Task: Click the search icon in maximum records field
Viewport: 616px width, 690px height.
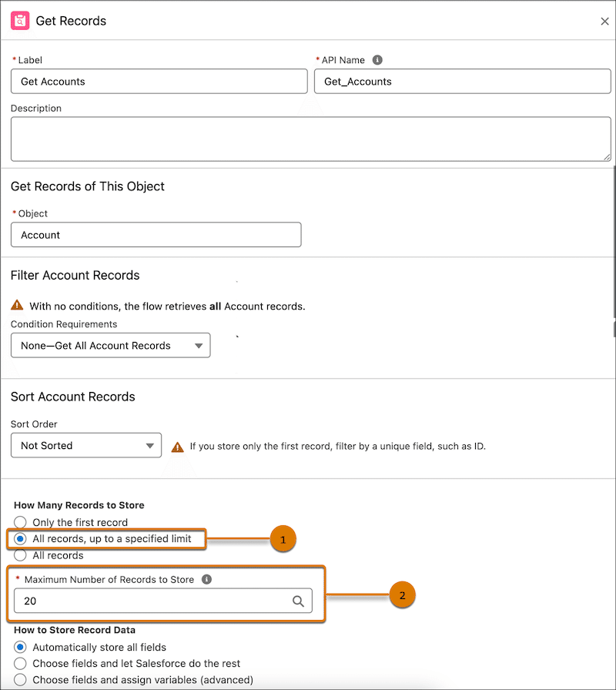Action: point(298,601)
